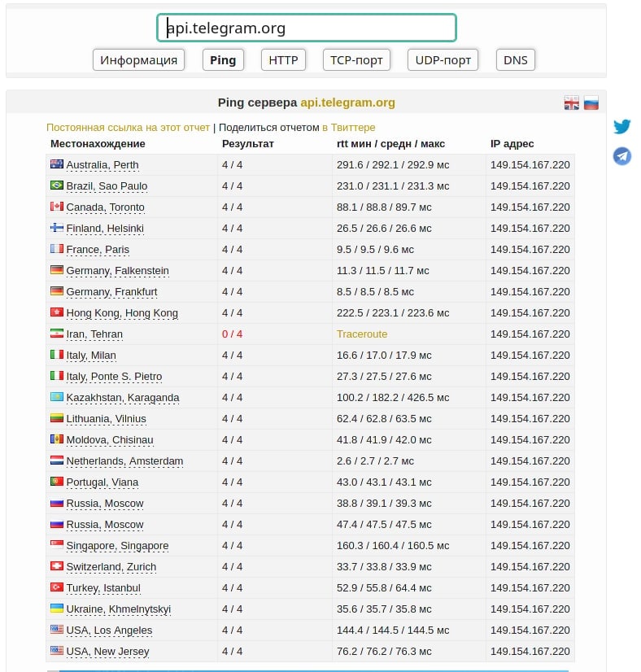Click the 100.2 / 182.2 / 426.5 мс value

393,398
